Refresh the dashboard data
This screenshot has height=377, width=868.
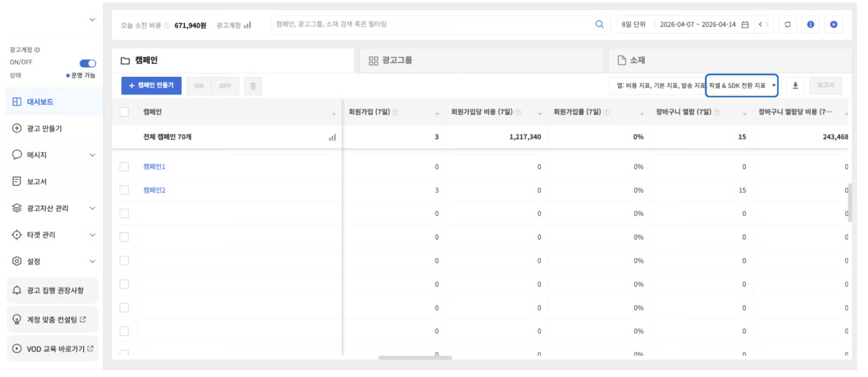pos(787,24)
